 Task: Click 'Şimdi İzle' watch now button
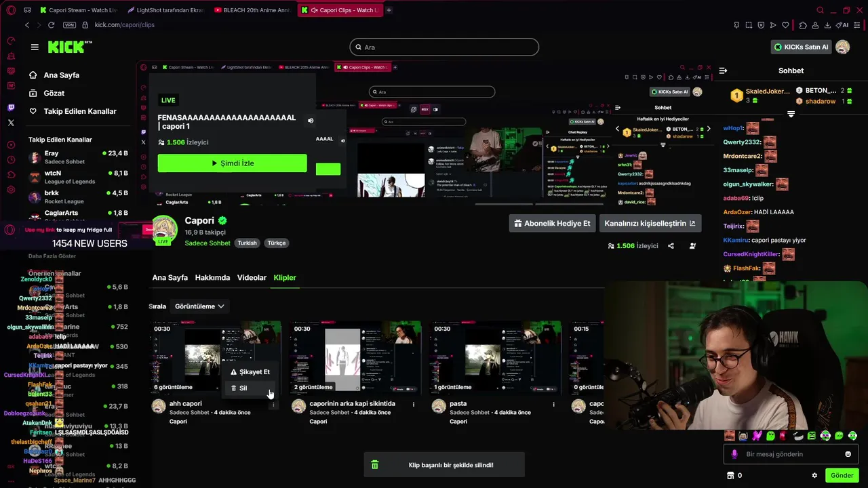pos(232,163)
